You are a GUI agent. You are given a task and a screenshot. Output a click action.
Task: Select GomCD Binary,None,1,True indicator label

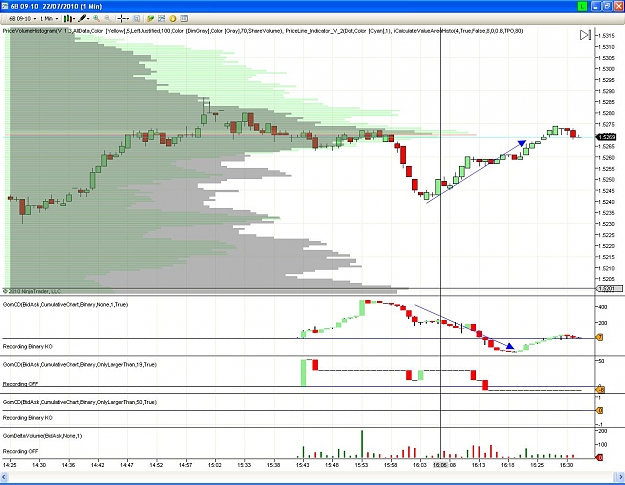(65, 304)
